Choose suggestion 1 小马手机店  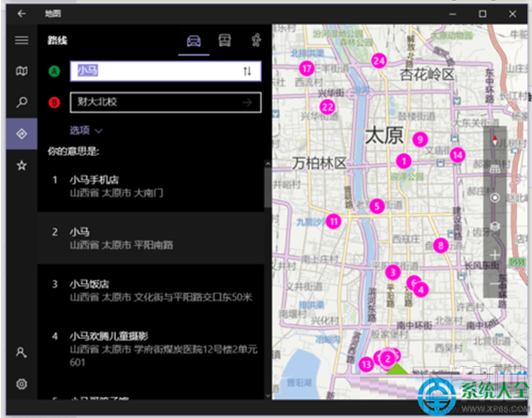point(151,186)
